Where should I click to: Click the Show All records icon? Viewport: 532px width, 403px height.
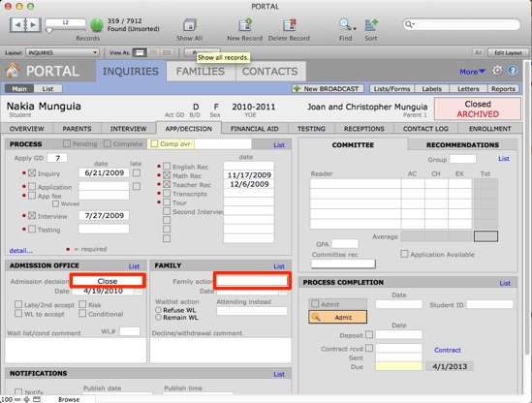tap(189, 25)
